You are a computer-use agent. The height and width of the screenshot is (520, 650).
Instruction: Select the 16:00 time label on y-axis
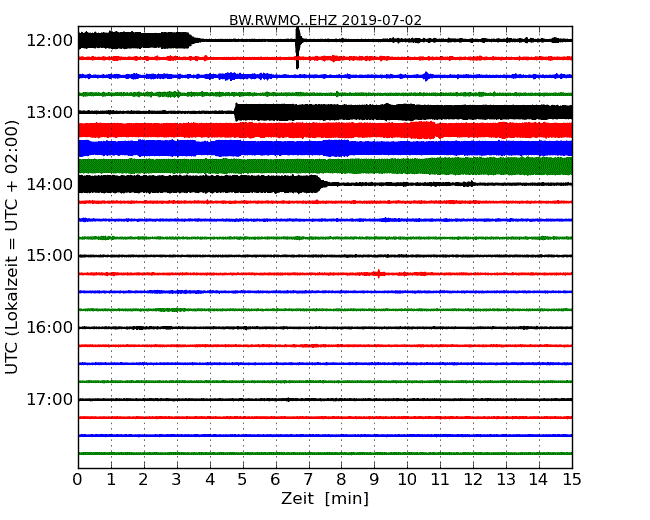50,328
